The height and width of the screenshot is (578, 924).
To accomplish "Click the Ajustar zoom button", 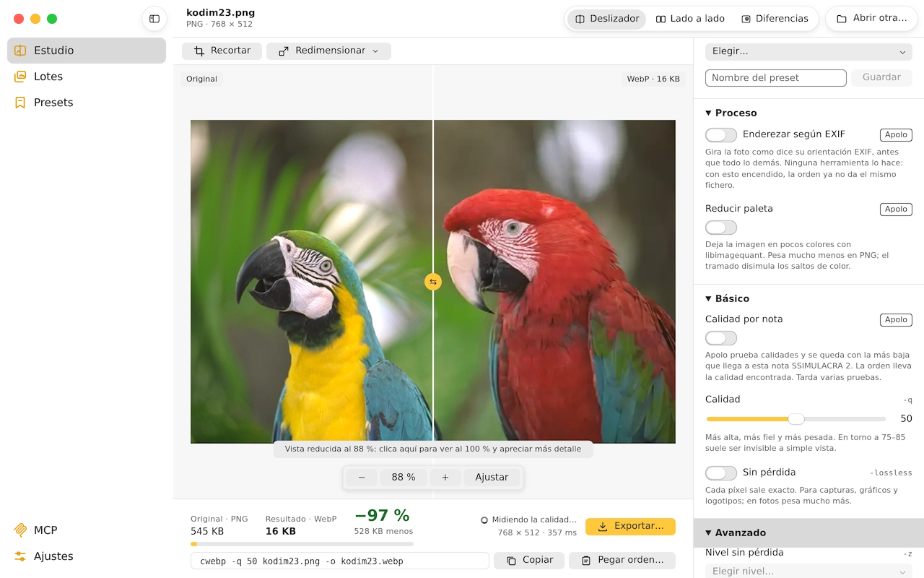I will 492,478.
